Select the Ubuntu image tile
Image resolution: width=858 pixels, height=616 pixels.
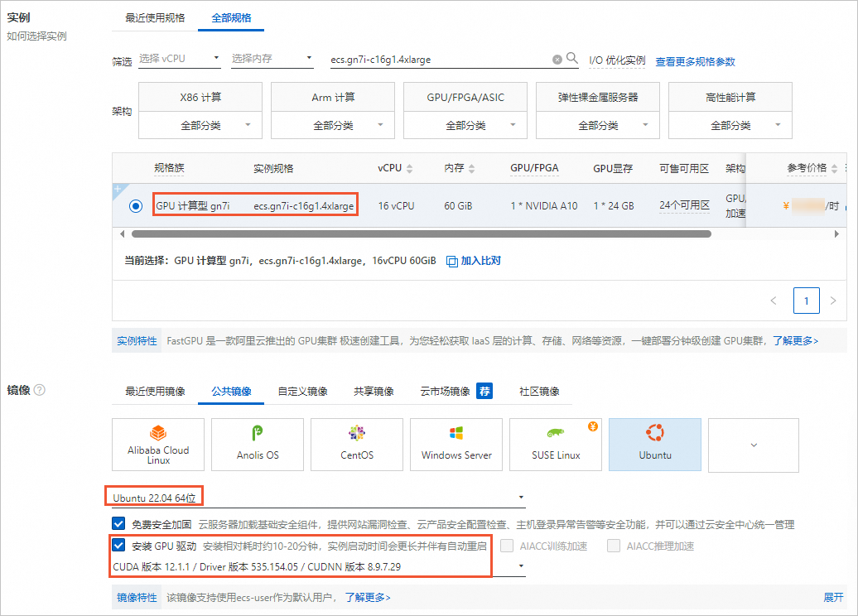pos(655,445)
